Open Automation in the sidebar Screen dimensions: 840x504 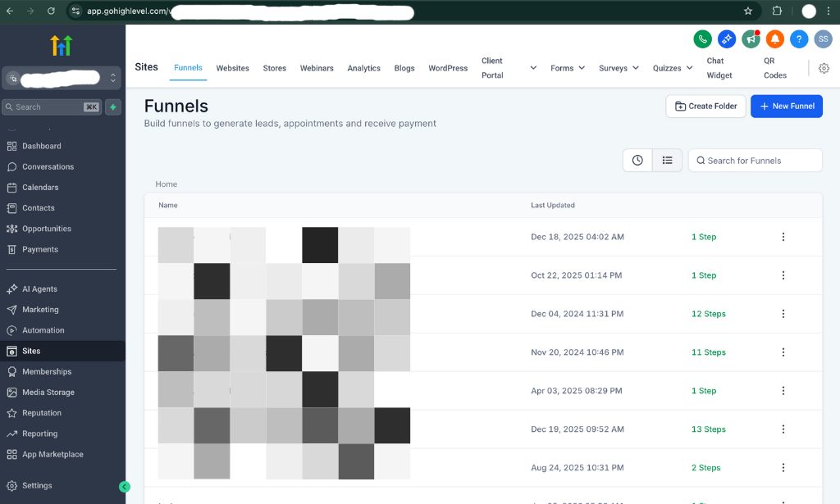coord(43,330)
